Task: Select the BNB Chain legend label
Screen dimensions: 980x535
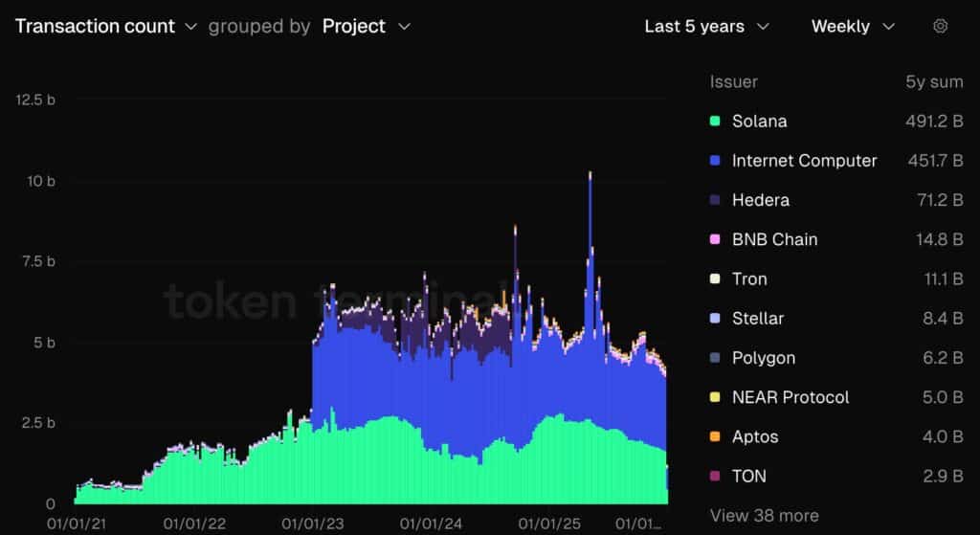Action: 774,239
